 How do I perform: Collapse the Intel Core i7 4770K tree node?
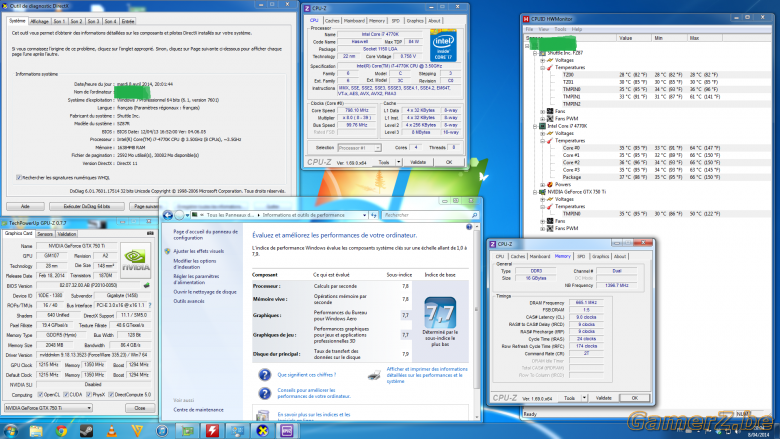click(x=535, y=126)
